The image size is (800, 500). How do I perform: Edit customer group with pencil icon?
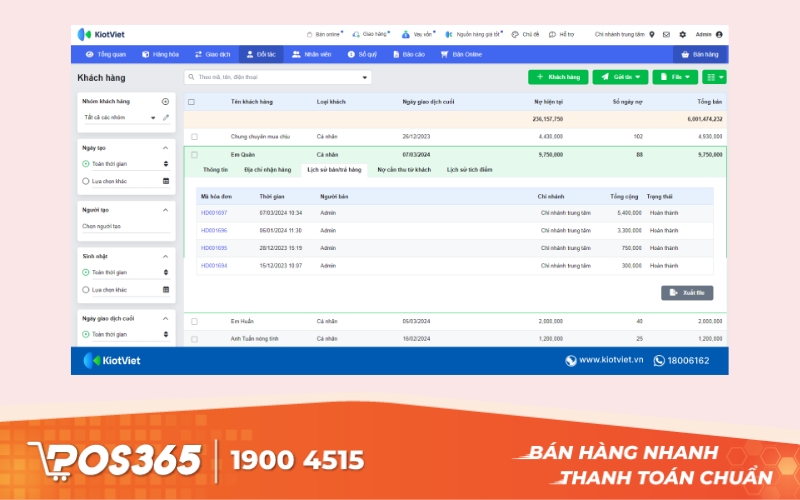(166, 117)
